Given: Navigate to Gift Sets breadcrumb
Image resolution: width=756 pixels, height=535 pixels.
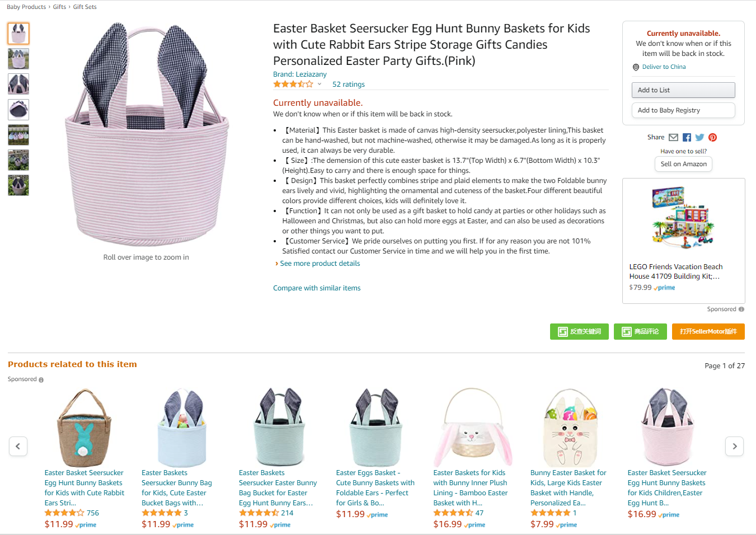Looking at the screenshot, I should 84,7.
